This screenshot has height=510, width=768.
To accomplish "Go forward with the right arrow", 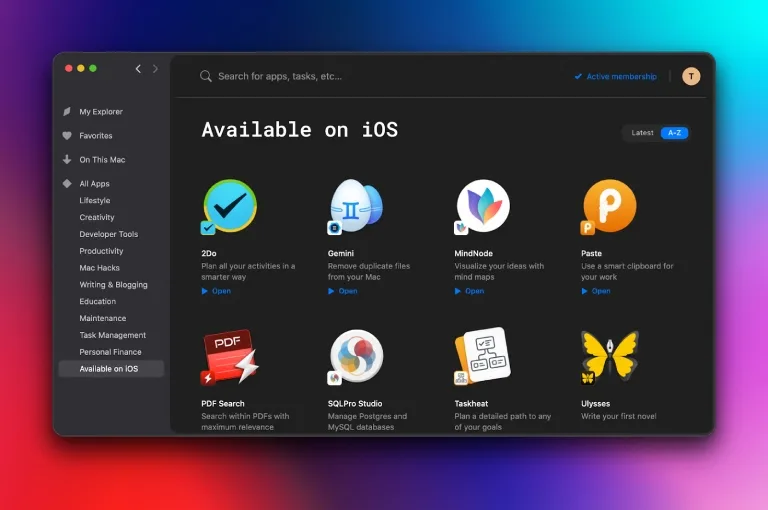I will (155, 69).
